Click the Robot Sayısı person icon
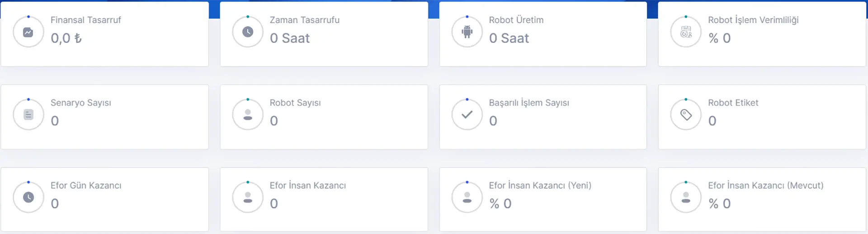Image resolution: width=868 pixels, height=234 pixels. (x=248, y=114)
